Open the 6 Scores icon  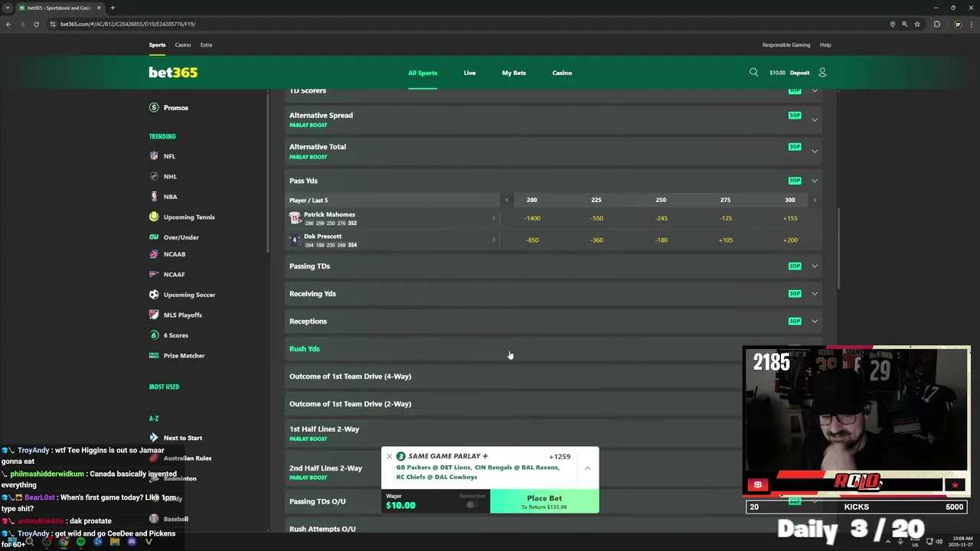pyautogui.click(x=154, y=335)
